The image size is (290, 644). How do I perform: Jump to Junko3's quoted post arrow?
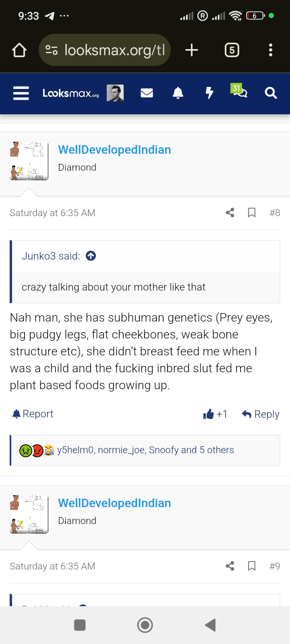tap(91, 256)
